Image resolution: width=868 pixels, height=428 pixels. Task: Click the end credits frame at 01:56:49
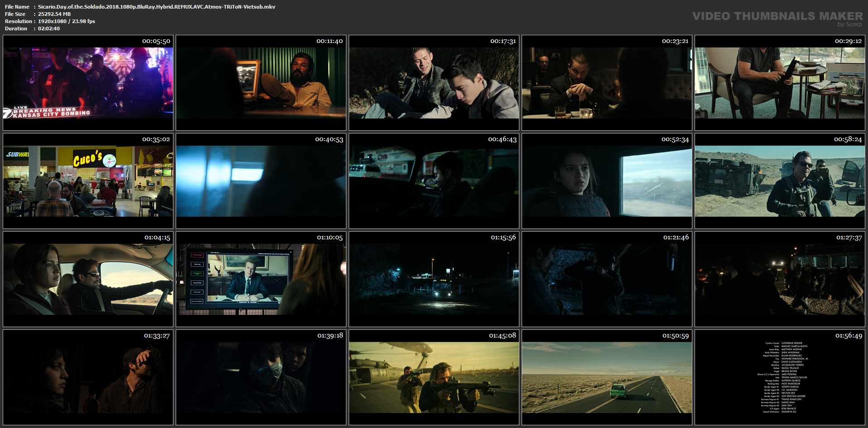point(780,377)
